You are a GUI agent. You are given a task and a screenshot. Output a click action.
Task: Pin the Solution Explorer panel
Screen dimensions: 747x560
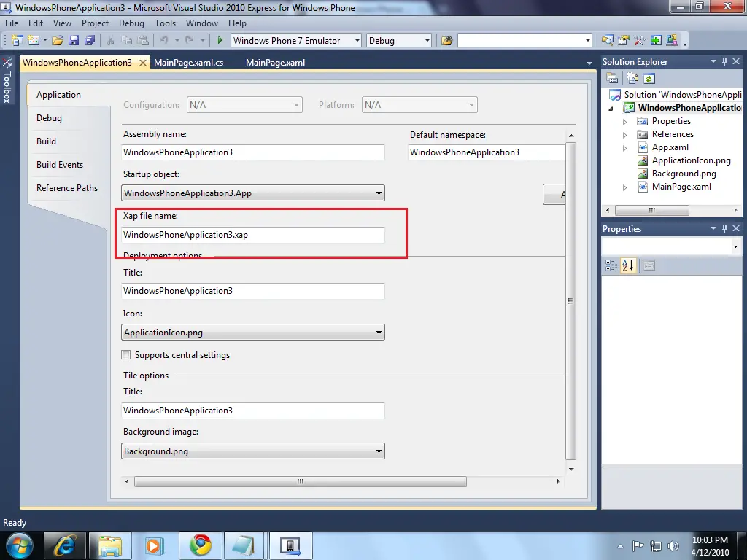click(724, 61)
